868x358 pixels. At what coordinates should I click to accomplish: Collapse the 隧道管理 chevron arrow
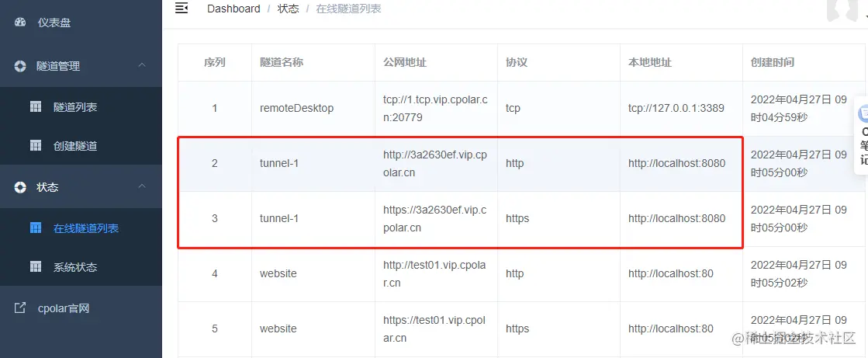pos(142,65)
